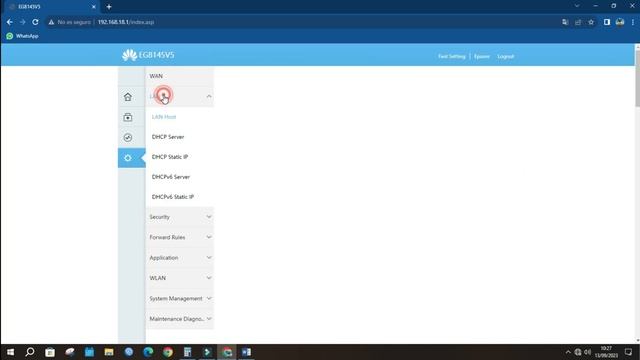
Task: Click the browser forward arrow
Action: (x=22, y=22)
